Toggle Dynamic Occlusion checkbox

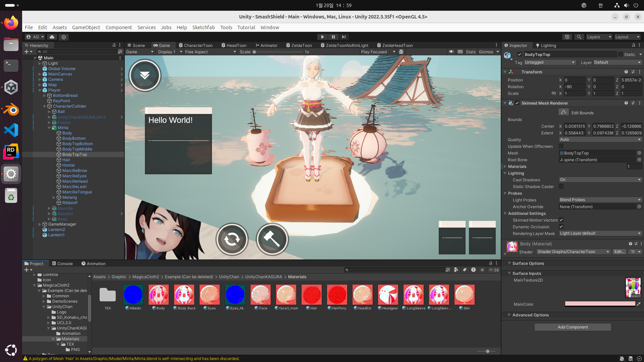point(561,227)
